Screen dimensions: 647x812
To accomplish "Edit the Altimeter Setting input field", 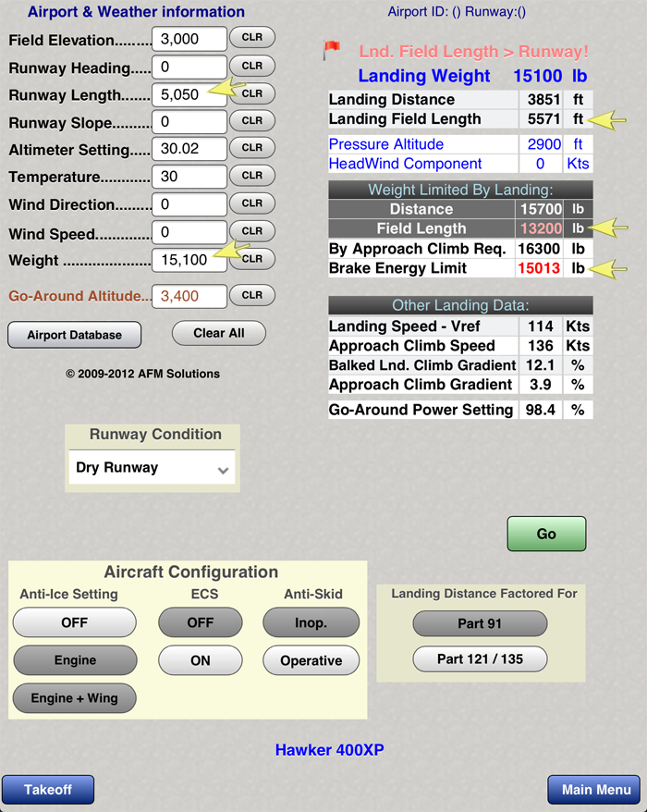I will click(x=189, y=149).
